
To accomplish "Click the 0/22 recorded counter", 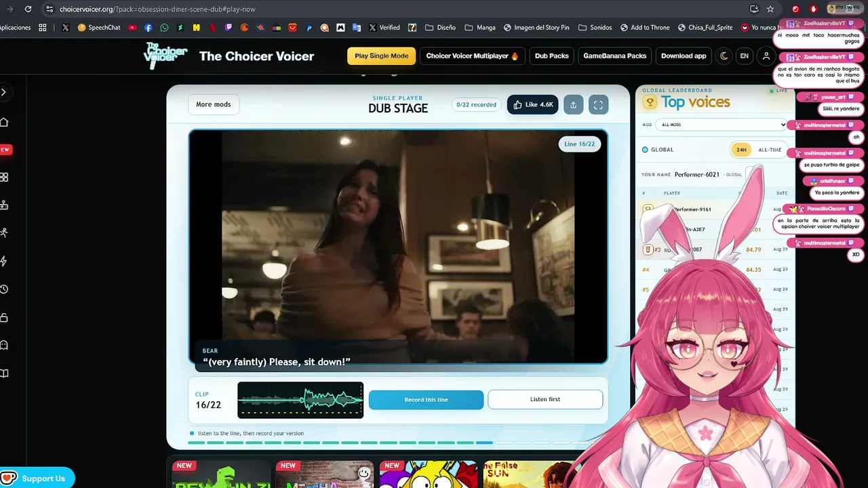I will [476, 104].
